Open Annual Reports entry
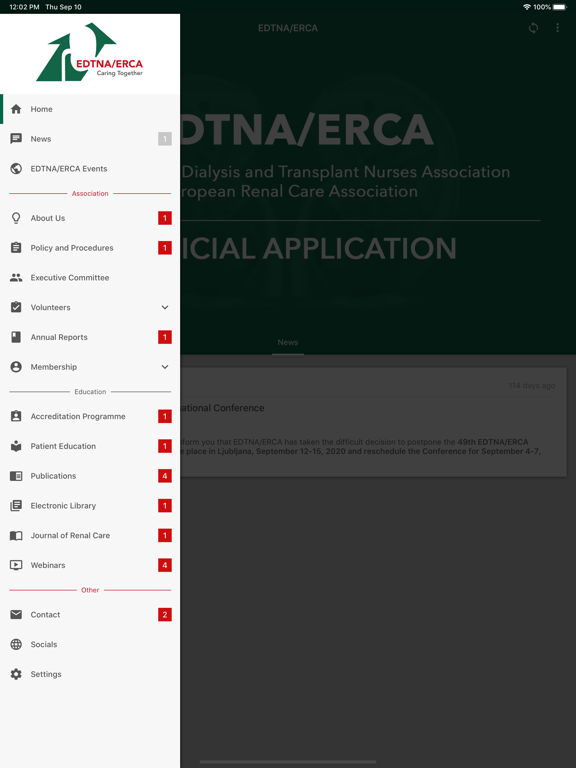The image size is (576, 768). (90, 337)
